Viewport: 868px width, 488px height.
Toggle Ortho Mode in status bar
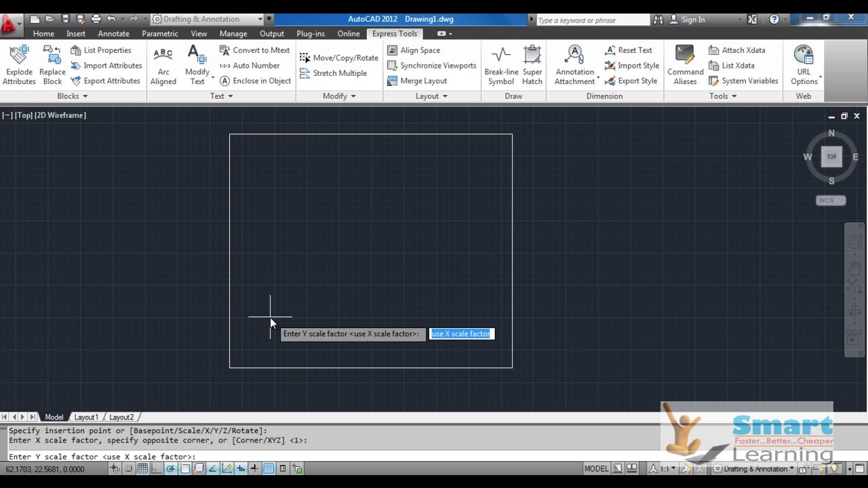(156, 468)
